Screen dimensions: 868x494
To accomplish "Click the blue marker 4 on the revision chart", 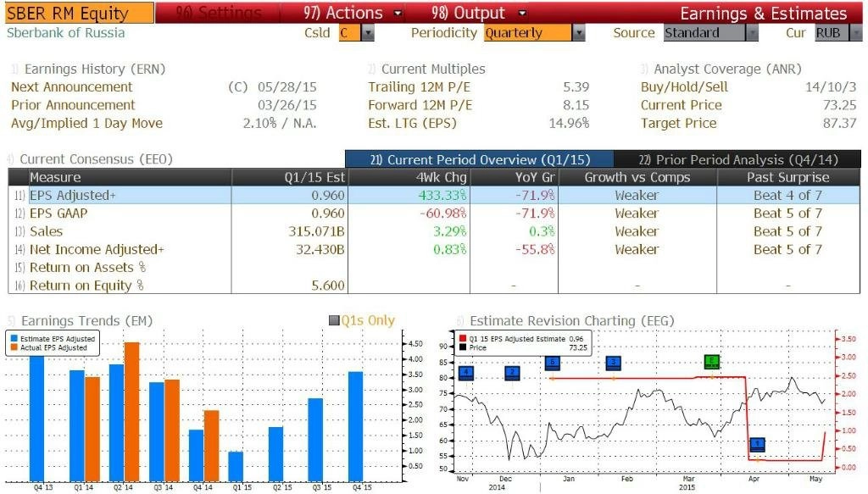I will [466, 373].
